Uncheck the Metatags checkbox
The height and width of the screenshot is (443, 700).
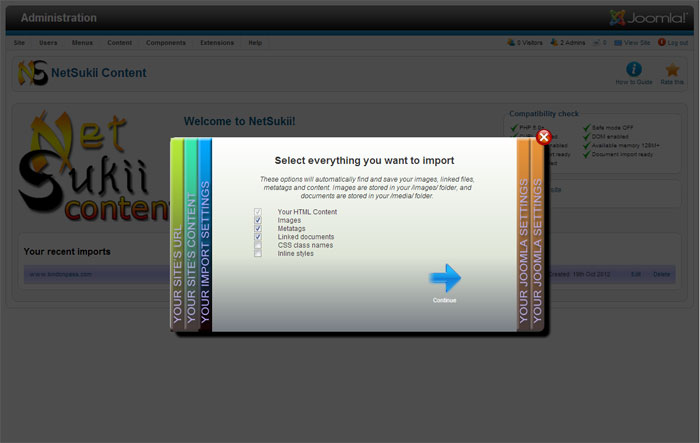(258, 228)
